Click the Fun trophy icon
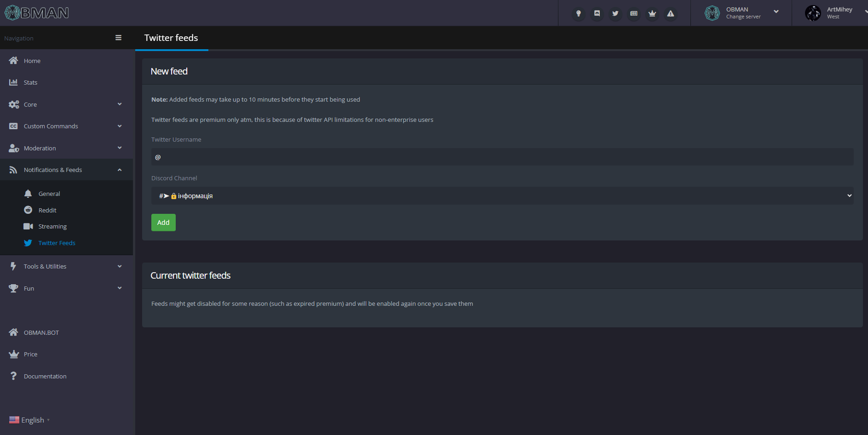868x435 pixels. tap(13, 288)
